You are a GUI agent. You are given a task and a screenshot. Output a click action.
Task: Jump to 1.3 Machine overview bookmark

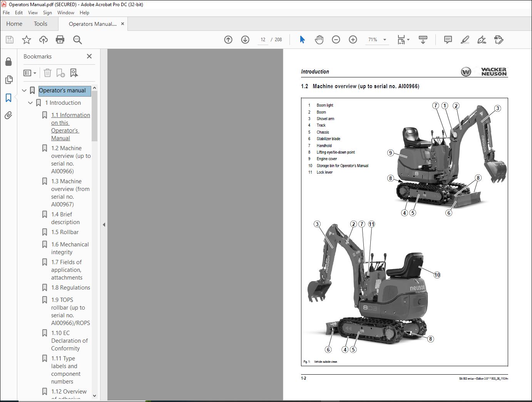(x=70, y=193)
